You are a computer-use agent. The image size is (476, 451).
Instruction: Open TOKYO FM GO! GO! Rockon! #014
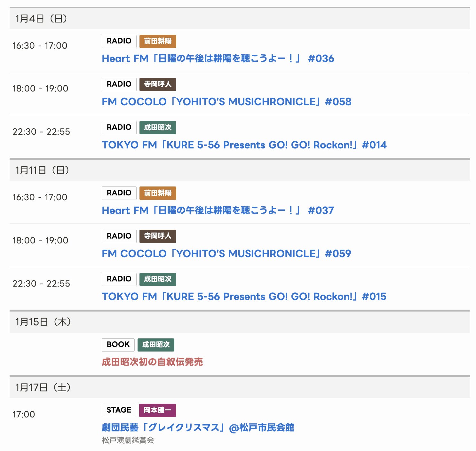(244, 145)
